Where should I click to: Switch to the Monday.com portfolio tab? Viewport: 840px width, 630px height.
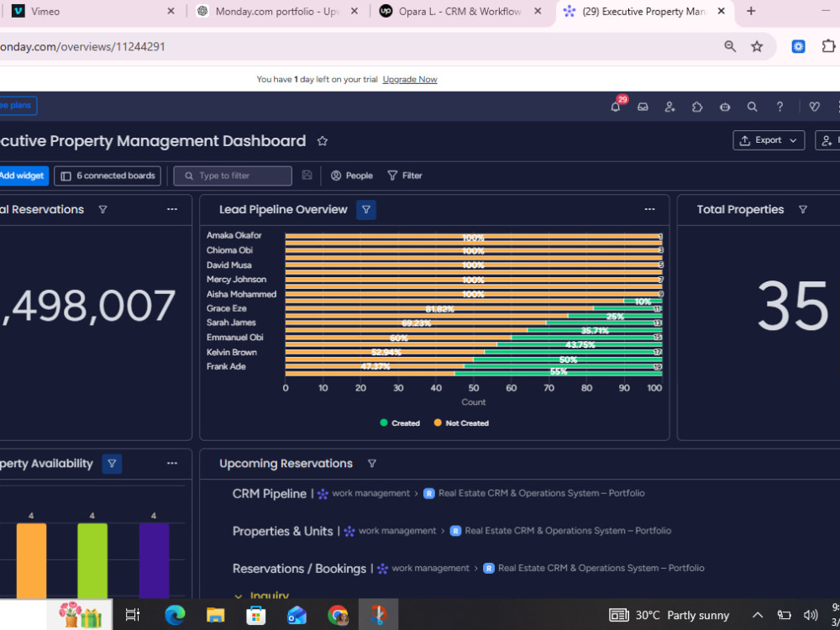[277, 11]
